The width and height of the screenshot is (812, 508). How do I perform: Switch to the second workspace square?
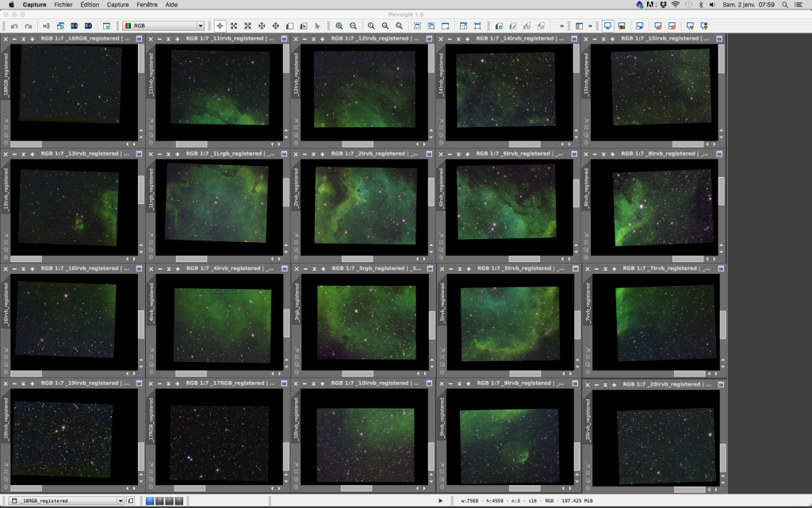pos(159,501)
